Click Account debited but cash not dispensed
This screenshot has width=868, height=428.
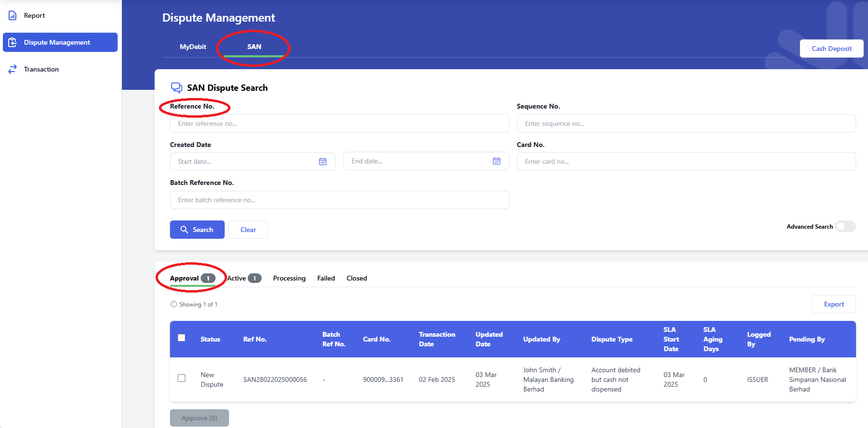tap(616, 379)
